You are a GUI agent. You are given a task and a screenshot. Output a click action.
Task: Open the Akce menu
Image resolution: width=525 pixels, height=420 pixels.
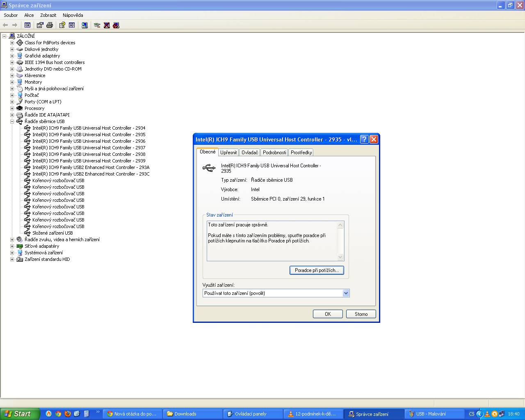29,15
